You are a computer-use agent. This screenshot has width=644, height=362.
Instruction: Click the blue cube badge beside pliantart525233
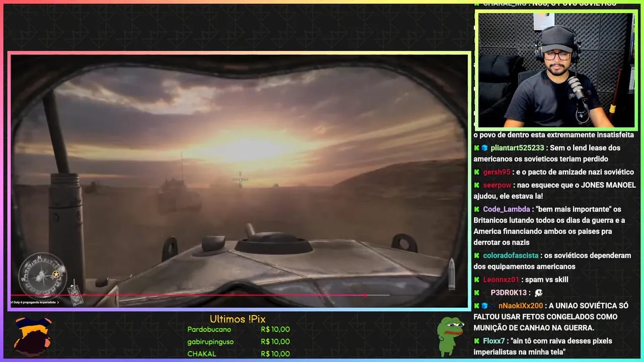485,148
